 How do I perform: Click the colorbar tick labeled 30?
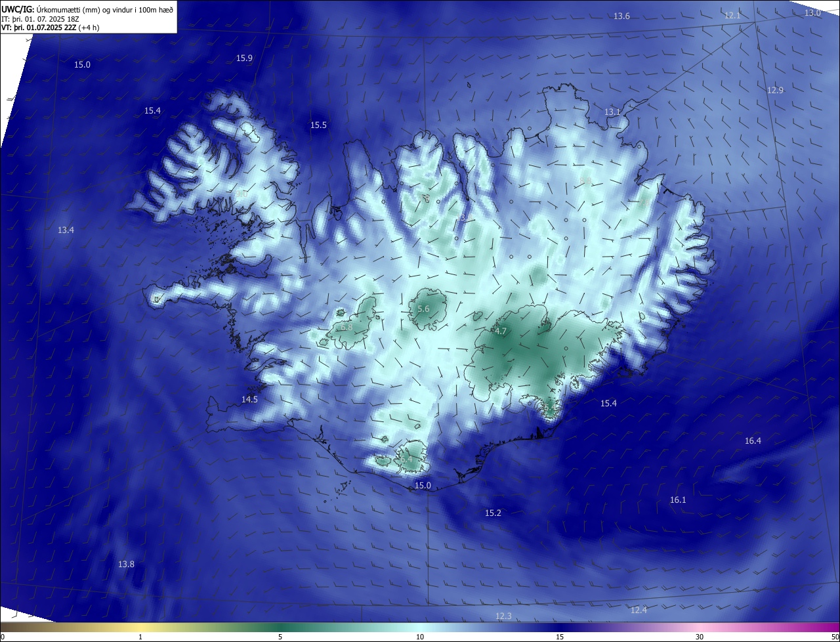(700, 637)
